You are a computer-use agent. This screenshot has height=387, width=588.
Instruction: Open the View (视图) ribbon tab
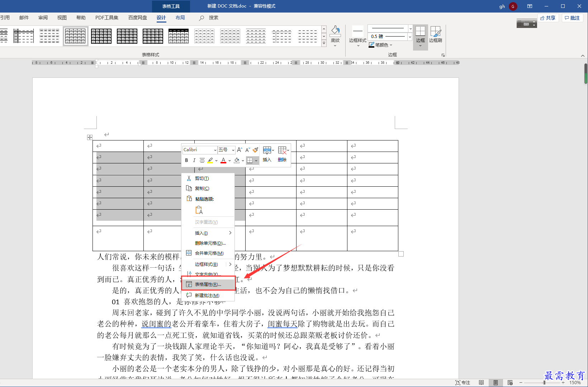(62, 18)
